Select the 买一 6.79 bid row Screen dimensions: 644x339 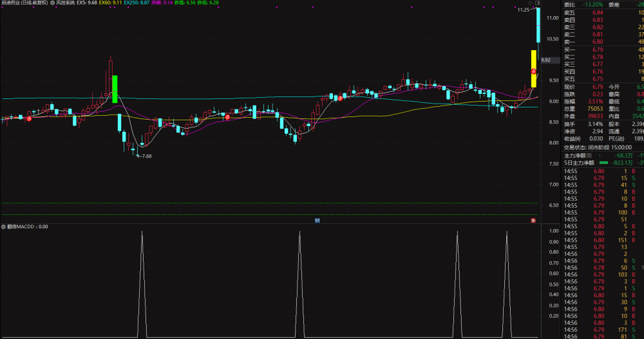point(603,50)
